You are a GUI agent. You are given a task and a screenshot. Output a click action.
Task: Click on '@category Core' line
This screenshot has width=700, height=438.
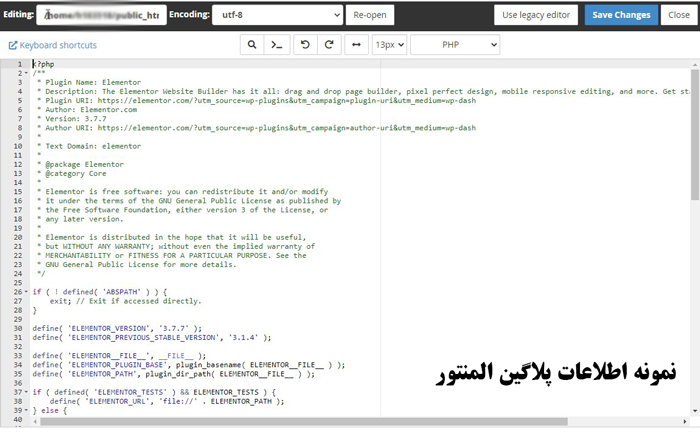(76, 173)
